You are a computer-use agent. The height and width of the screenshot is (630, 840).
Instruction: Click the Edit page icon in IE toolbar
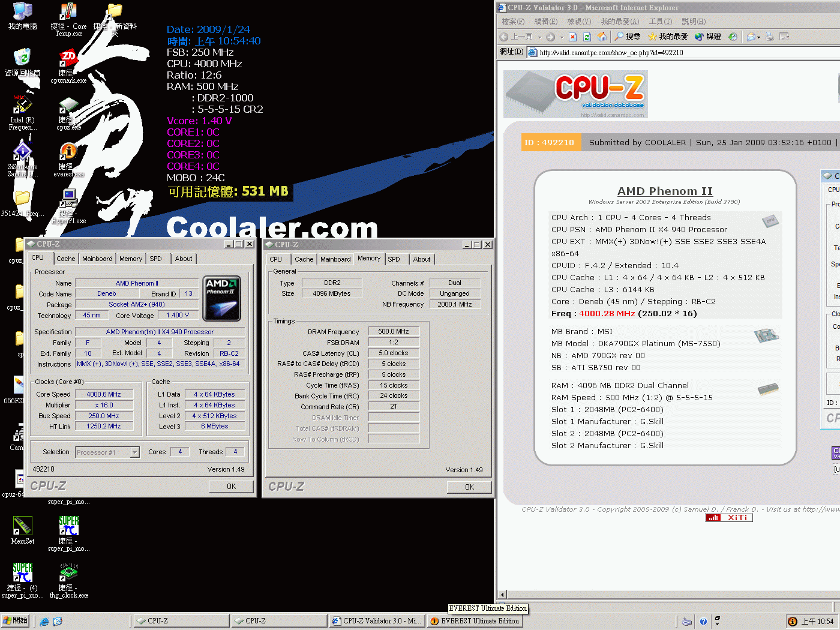(x=784, y=37)
